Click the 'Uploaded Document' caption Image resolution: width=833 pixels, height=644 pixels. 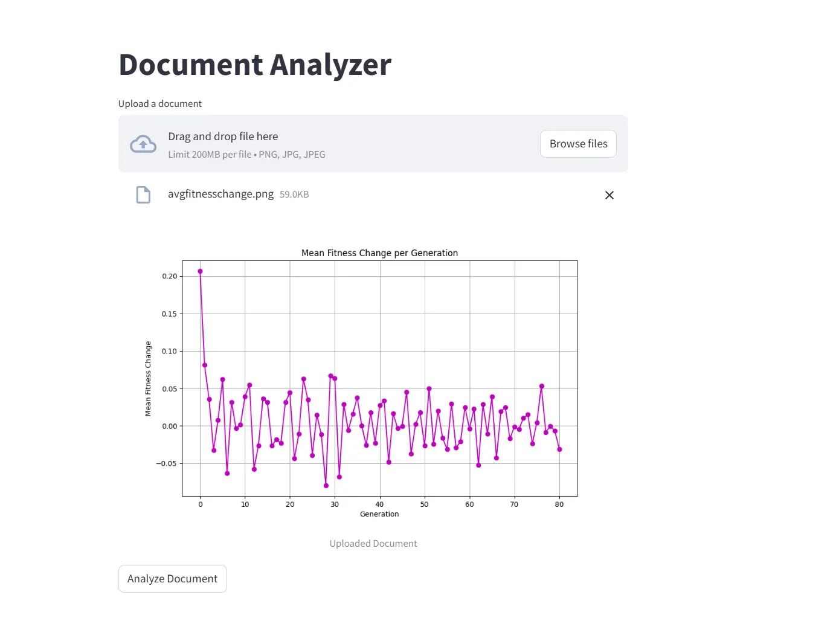373,544
